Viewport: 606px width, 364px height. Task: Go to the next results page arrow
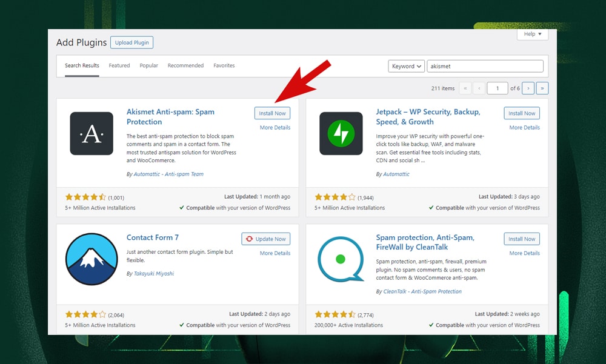tap(528, 88)
